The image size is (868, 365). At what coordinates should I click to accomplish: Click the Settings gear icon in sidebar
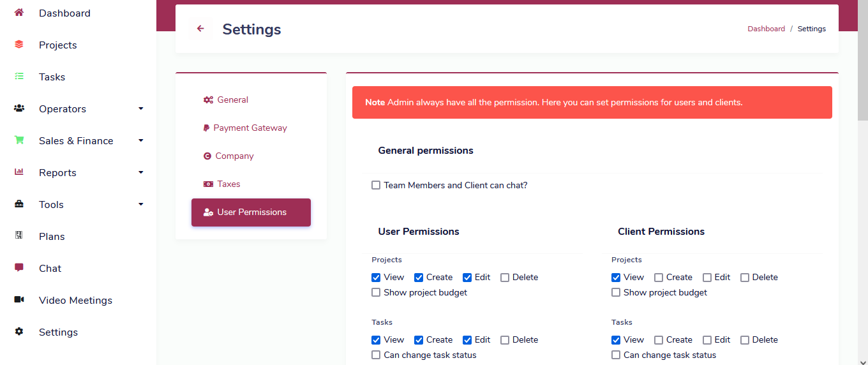coord(19,332)
